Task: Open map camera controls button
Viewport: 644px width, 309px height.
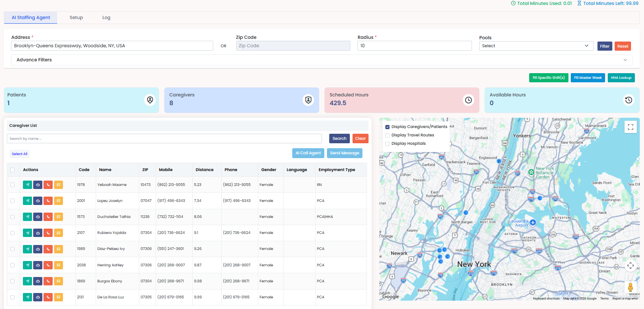Action: tap(631, 266)
